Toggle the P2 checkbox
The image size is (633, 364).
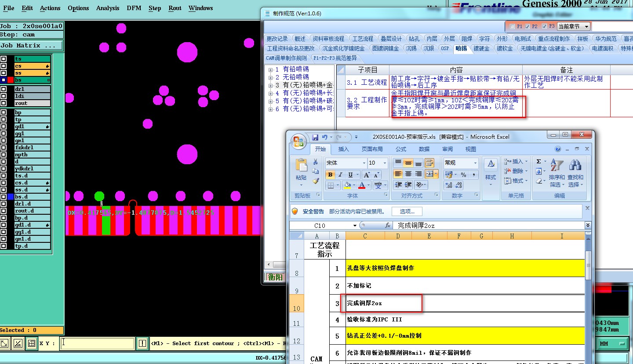[527, 26]
